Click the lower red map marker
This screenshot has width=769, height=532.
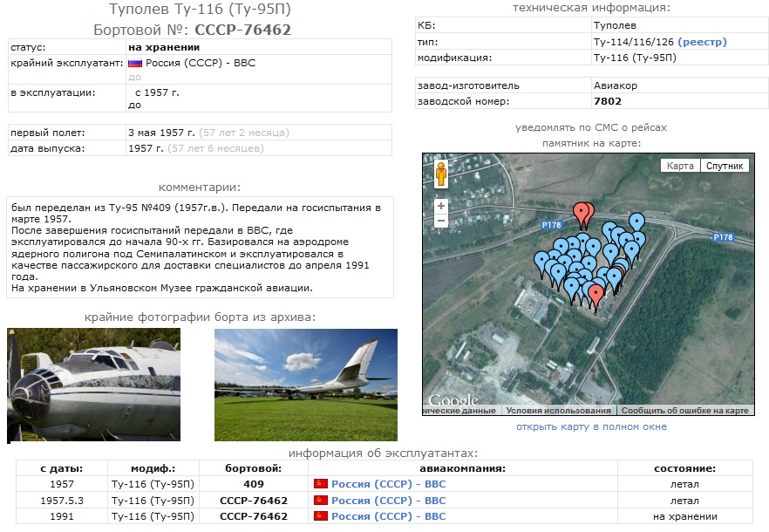595,295
